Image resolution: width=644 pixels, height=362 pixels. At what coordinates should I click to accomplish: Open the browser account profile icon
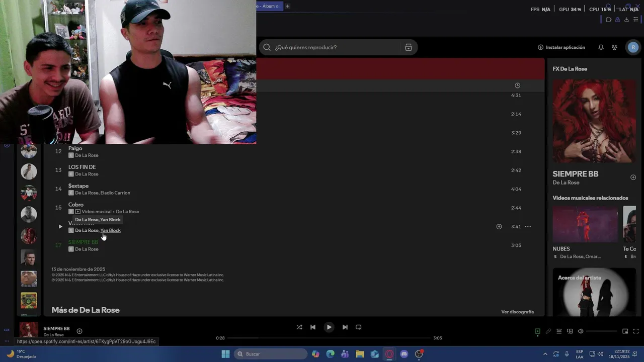617,20
